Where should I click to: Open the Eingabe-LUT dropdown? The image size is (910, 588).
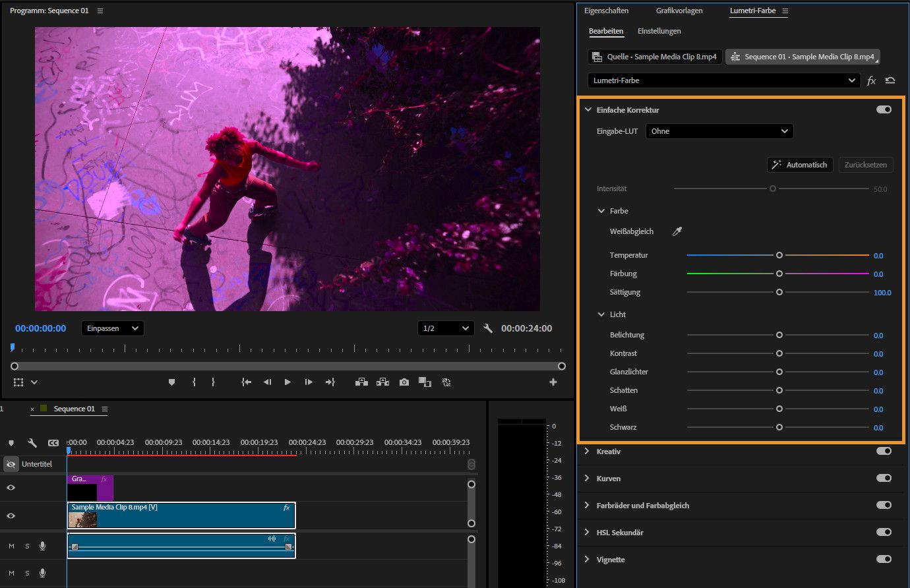click(719, 131)
